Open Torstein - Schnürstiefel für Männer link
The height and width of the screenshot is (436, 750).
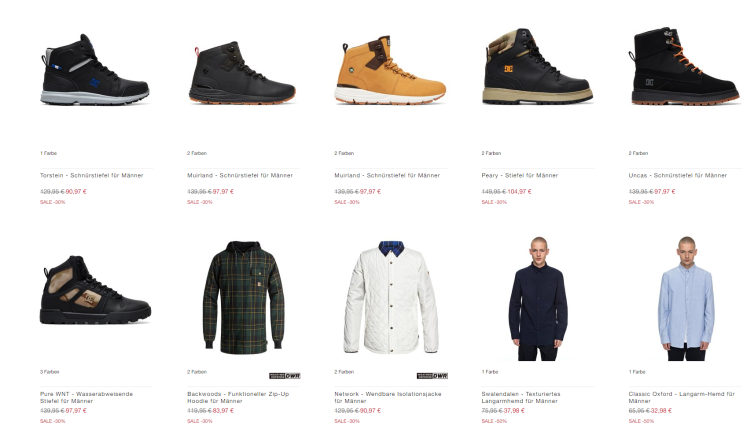91,175
